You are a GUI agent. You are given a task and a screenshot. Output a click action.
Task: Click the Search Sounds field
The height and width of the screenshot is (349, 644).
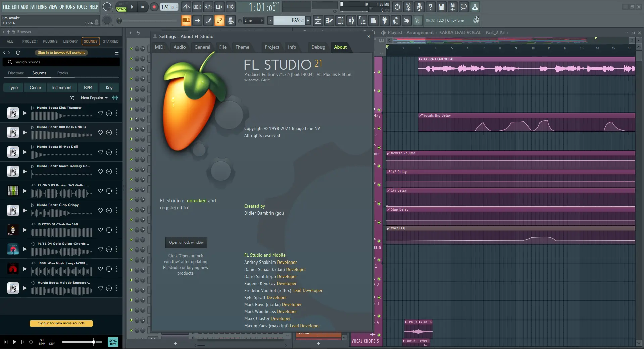61,62
